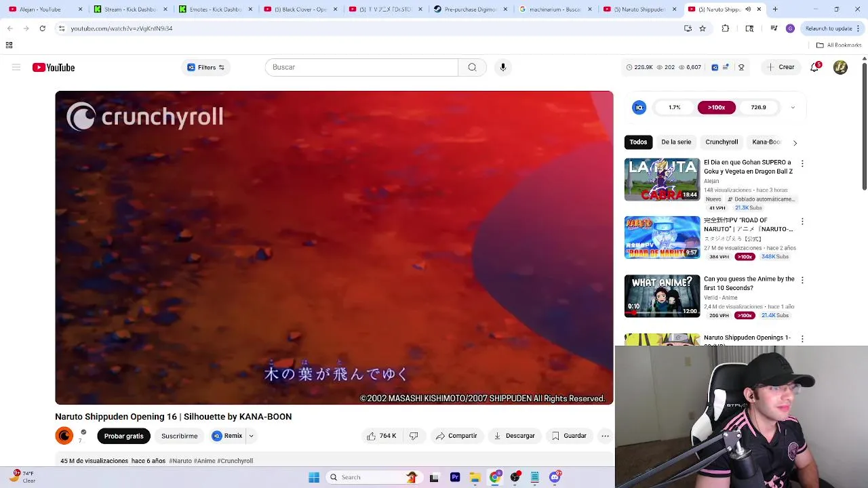The height and width of the screenshot is (488, 868).
Task: Select the Crunchyroll filter chip
Action: tap(722, 142)
